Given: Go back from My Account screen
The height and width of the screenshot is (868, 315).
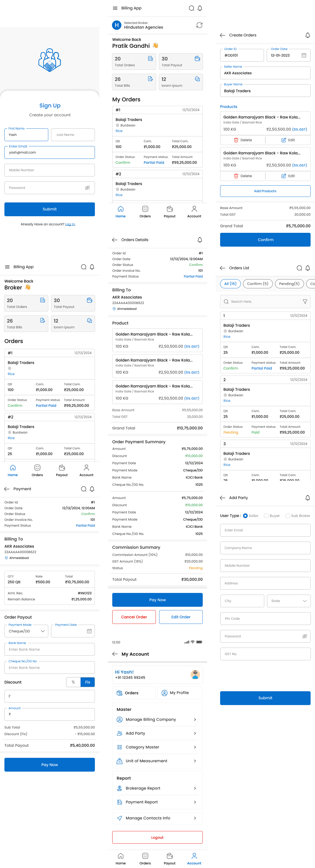Looking at the screenshot, I should point(115,654).
